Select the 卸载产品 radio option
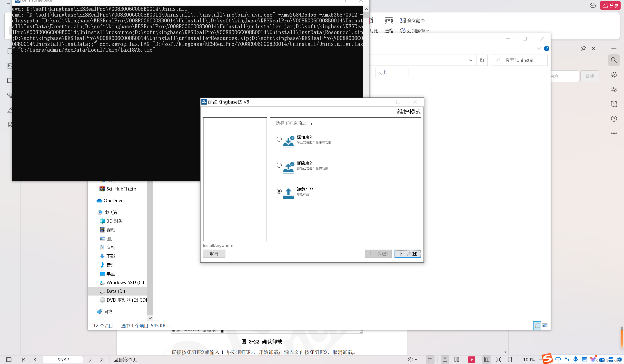 coord(279,191)
